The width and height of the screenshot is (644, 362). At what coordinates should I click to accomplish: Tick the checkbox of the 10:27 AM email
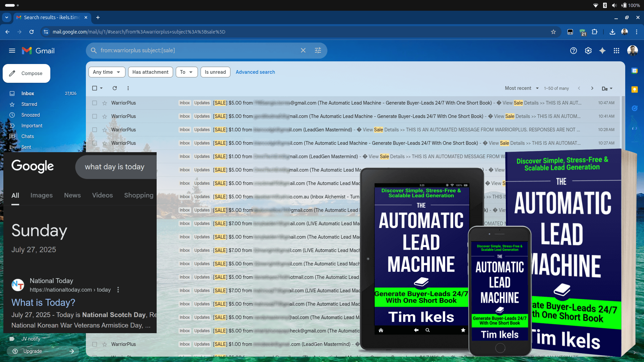95,143
